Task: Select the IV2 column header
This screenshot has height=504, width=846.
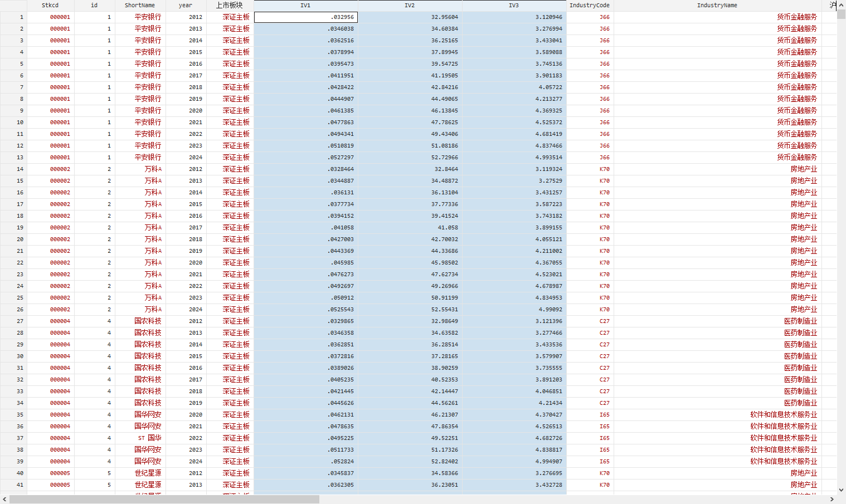Action: (x=410, y=6)
